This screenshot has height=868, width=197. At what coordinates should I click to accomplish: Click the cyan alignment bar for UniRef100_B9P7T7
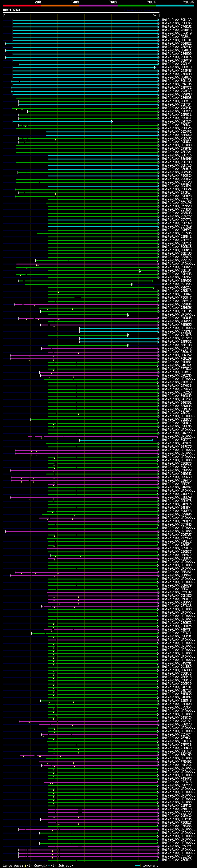click(x=117, y=440)
